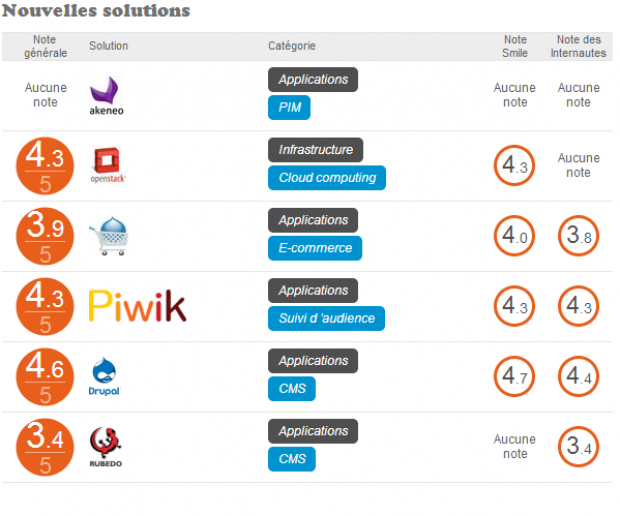This screenshot has height=516, width=620.
Task: Open the Rubedo logo
Action: coord(106,447)
